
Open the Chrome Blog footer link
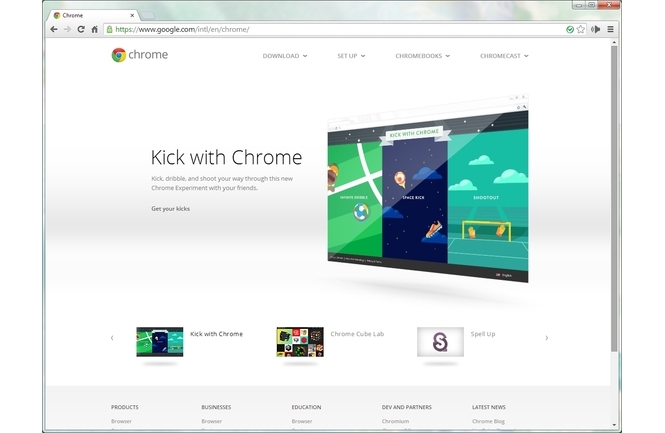click(488, 421)
